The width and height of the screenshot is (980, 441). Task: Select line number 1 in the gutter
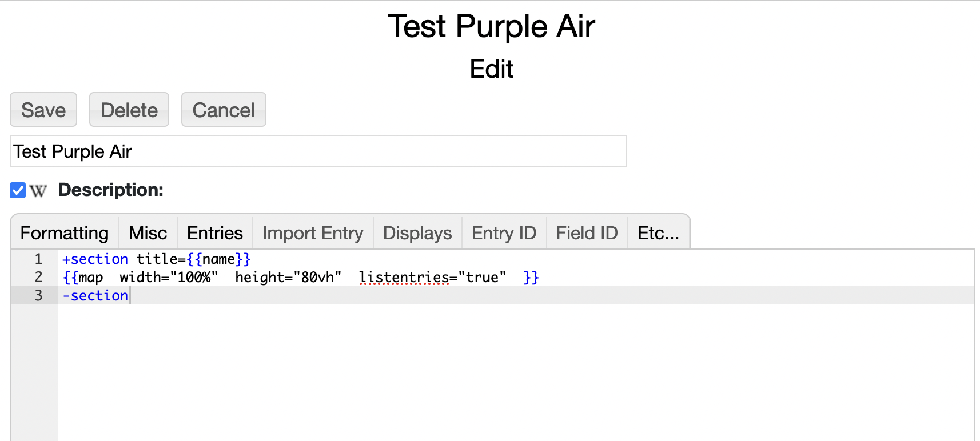38,259
